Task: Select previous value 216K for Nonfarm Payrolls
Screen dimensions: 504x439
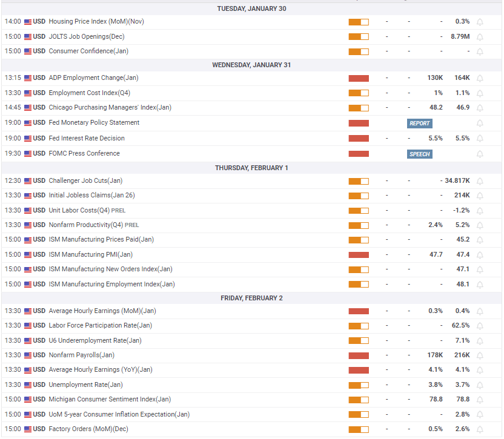Action: (x=462, y=355)
